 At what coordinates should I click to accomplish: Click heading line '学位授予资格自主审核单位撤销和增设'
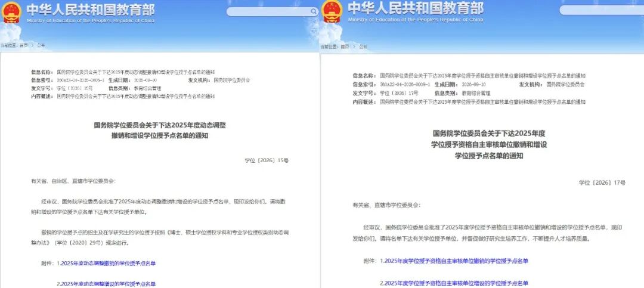[489, 145]
